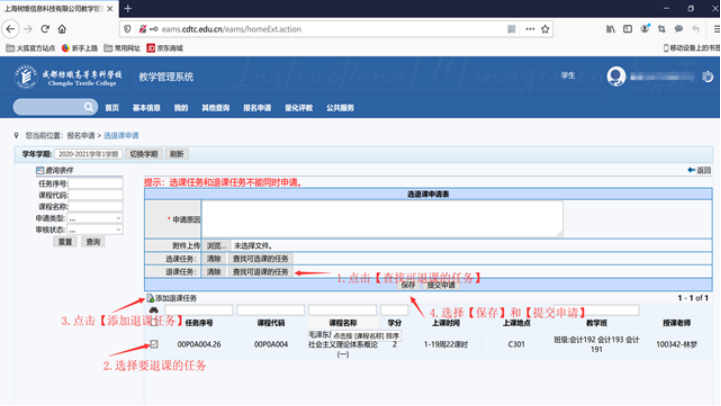Click the 保存 button

click(x=407, y=284)
